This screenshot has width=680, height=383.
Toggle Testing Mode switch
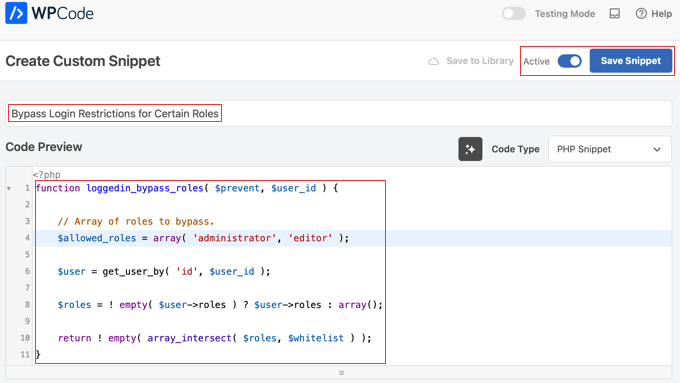click(x=513, y=13)
